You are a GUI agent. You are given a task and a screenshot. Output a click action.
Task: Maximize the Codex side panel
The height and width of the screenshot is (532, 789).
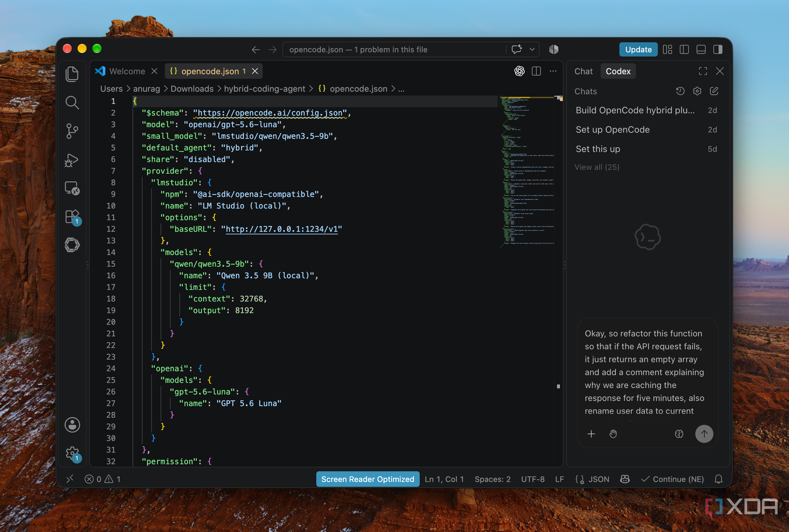[x=703, y=71]
